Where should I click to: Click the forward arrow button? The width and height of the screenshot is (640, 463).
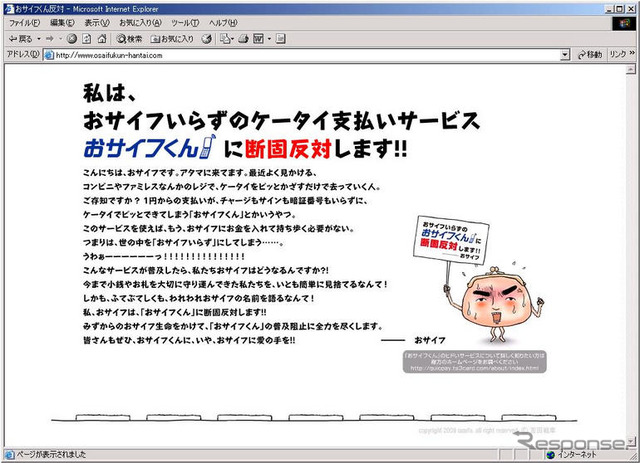point(50,39)
